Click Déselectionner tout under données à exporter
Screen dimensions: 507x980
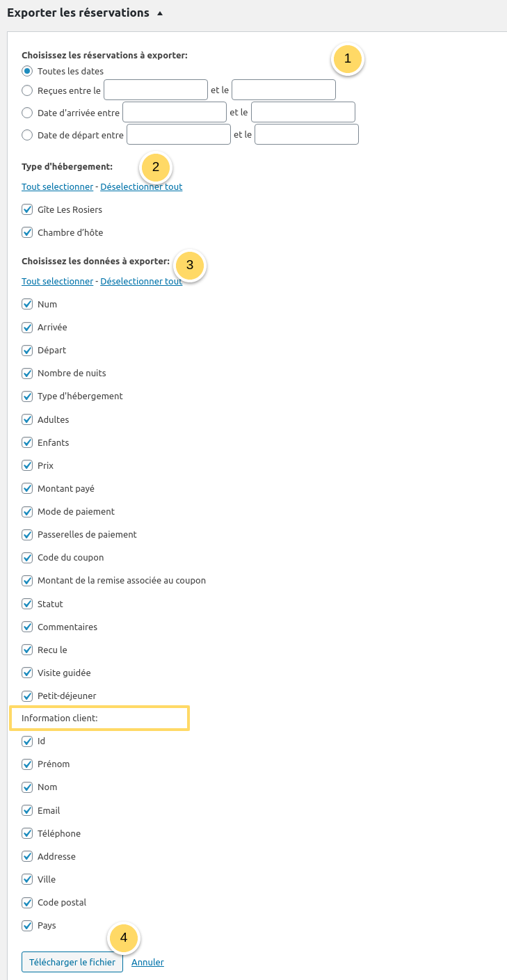pos(141,282)
